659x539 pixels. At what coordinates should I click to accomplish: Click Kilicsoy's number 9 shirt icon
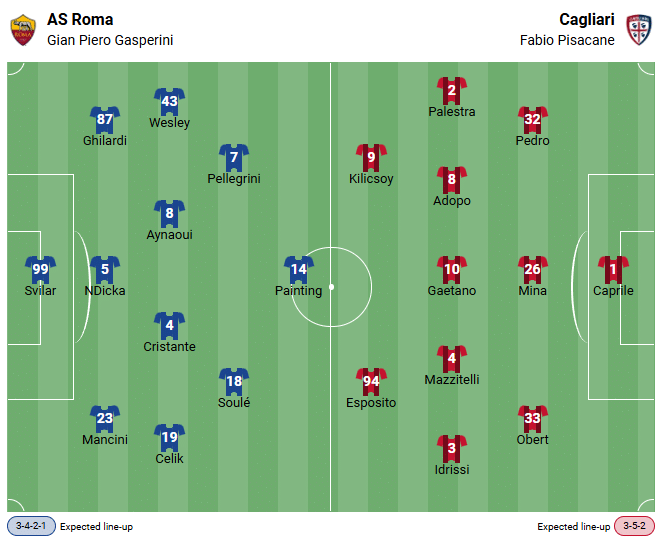point(371,157)
